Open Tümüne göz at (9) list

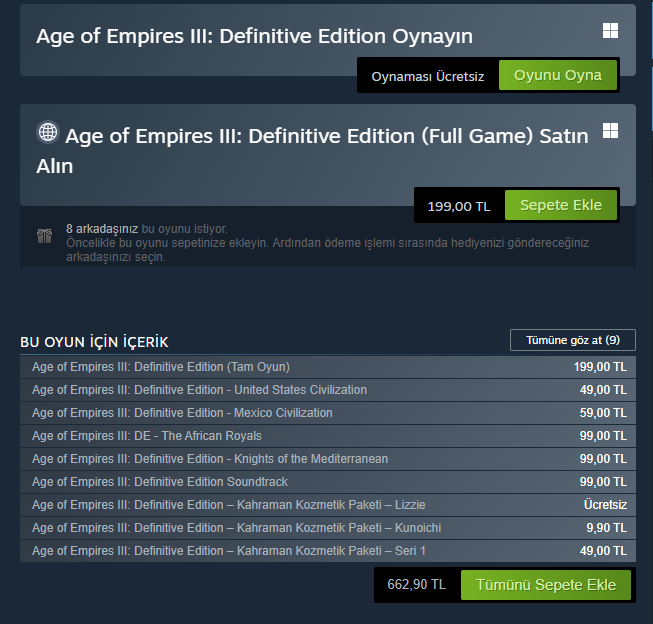(x=572, y=340)
